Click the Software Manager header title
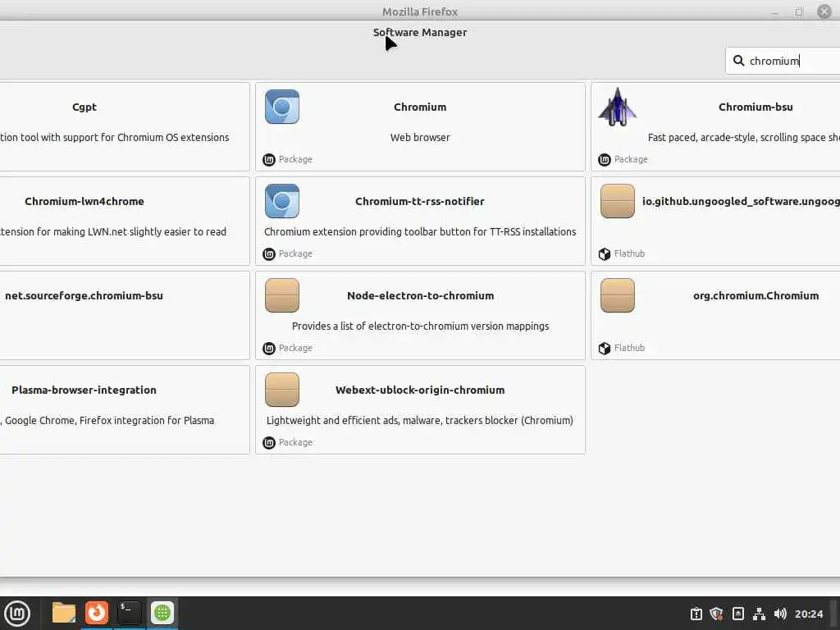 click(420, 32)
